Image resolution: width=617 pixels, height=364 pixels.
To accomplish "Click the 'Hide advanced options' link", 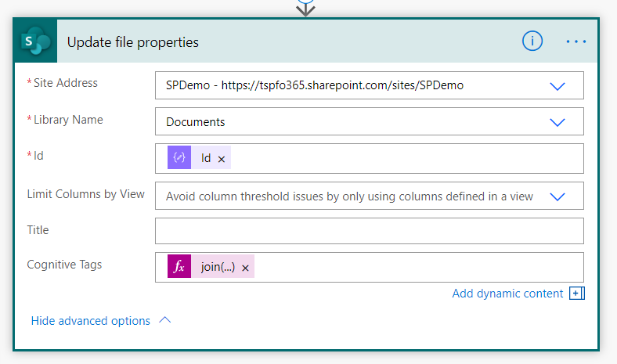I will 90,321.
